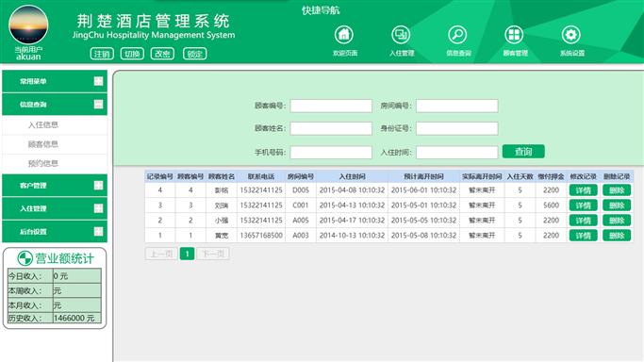The image size is (644, 362).
Task: Expand the 客户管理 sidebar section
Action: click(x=55, y=186)
